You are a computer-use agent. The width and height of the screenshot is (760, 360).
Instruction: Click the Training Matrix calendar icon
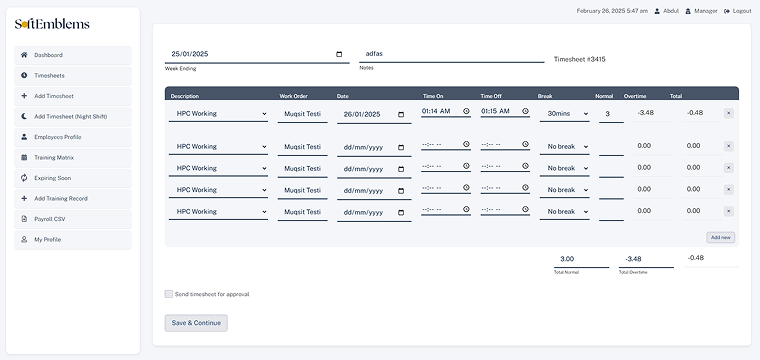pyautogui.click(x=24, y=157)
